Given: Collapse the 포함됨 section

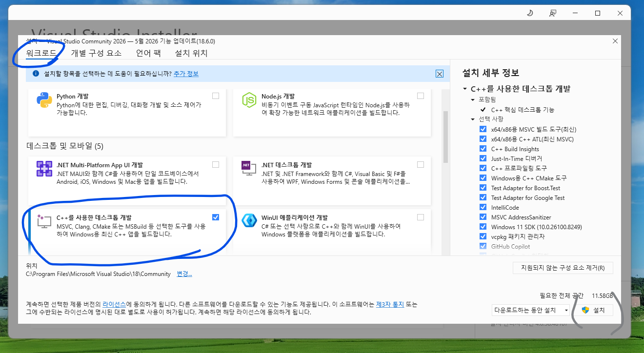Looking at the screenshot, I should pyautogui.click(x=473, y=100).
